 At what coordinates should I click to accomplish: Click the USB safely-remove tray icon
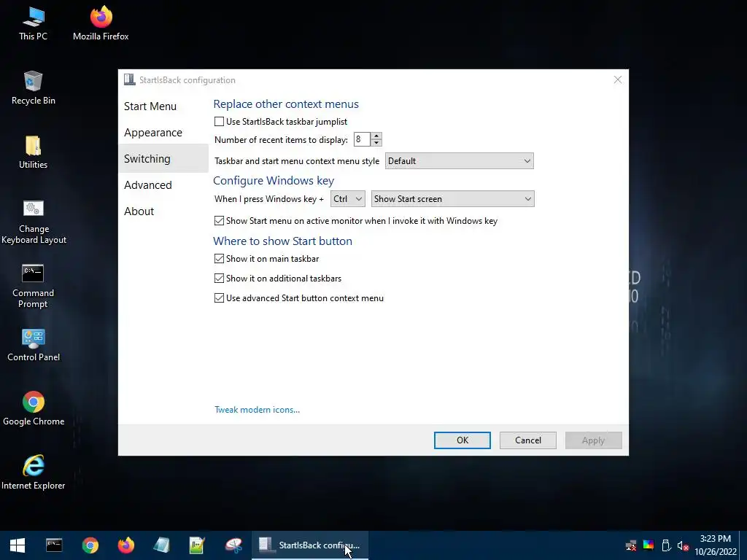(x=666, y=545)
